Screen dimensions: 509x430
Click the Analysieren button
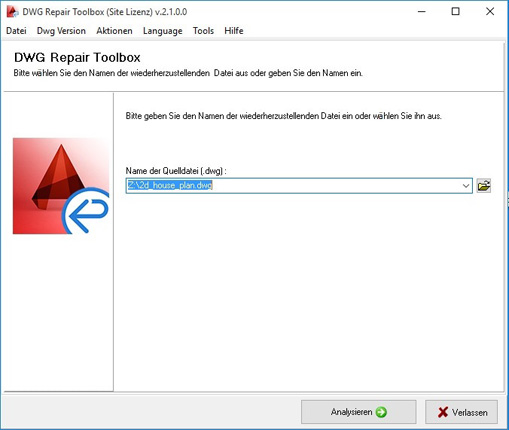[x=359, y=412]
